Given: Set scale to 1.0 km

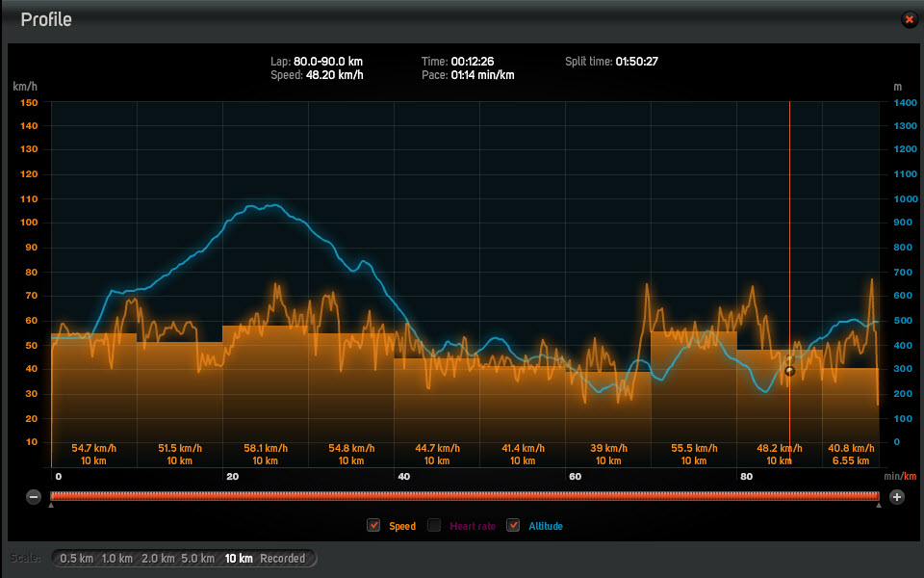Looking at the screenshot, I should [x=116, y=558].
